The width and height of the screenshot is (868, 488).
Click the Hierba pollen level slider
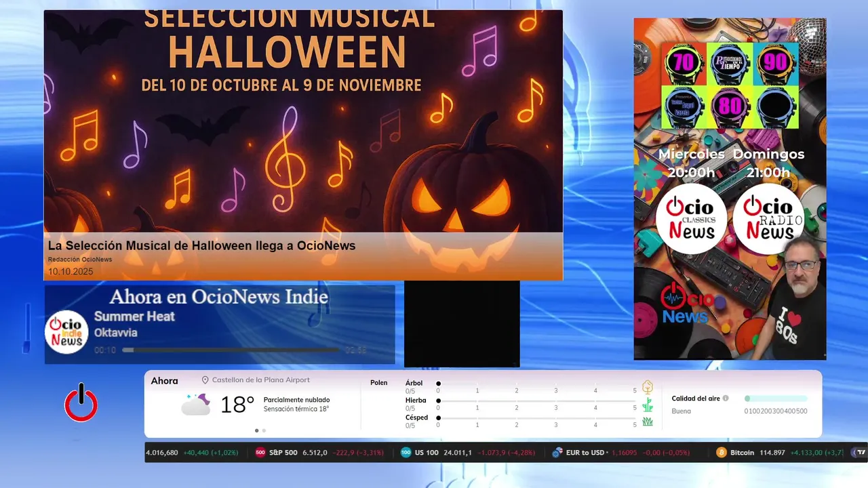536,401
